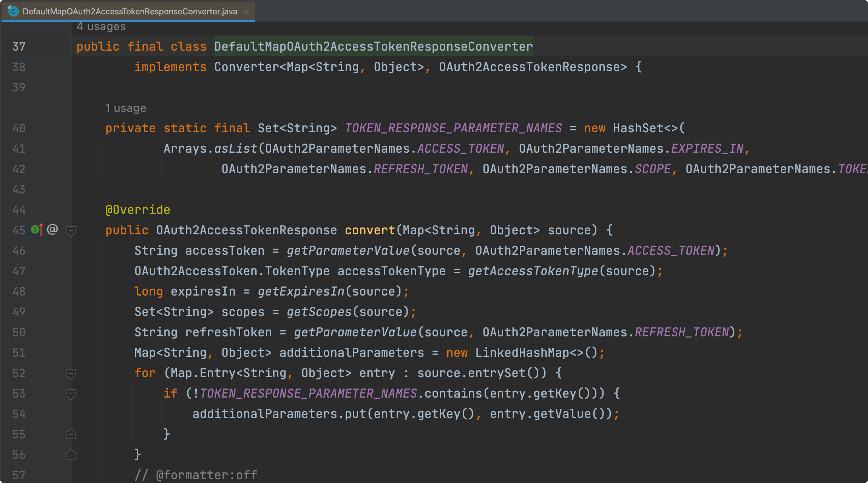Close the DefaultMapOAuth2AccessTokenResponseConverter.java tab
868x483 pixels.
click(246, 11)
